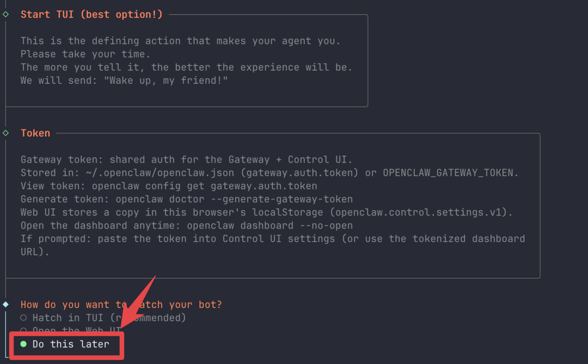Click the ~/.openclaw/openclaw.json path text

pos(160,173)
